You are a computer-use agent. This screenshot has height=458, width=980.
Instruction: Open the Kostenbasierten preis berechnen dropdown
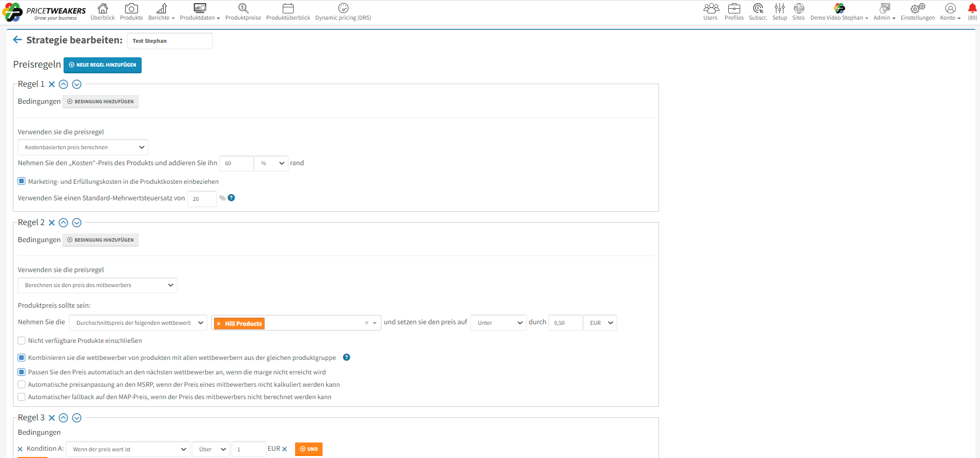[x=83, y=147]
